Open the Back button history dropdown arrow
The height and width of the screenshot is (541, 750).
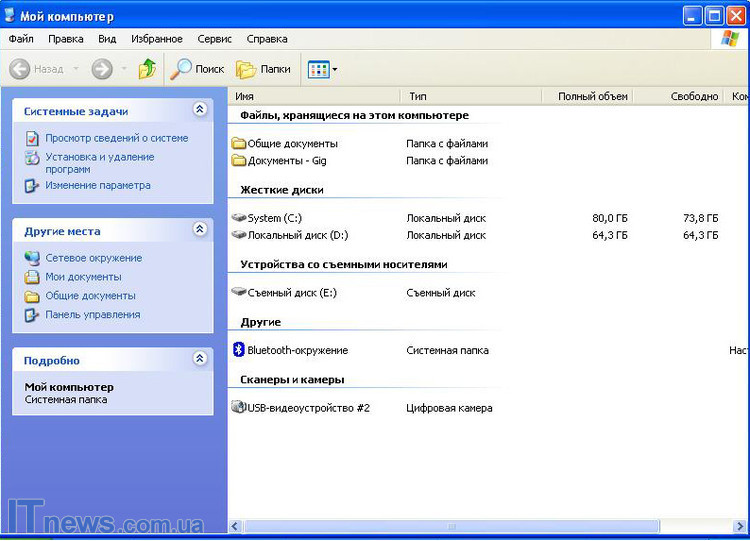[x=75, y=69]
